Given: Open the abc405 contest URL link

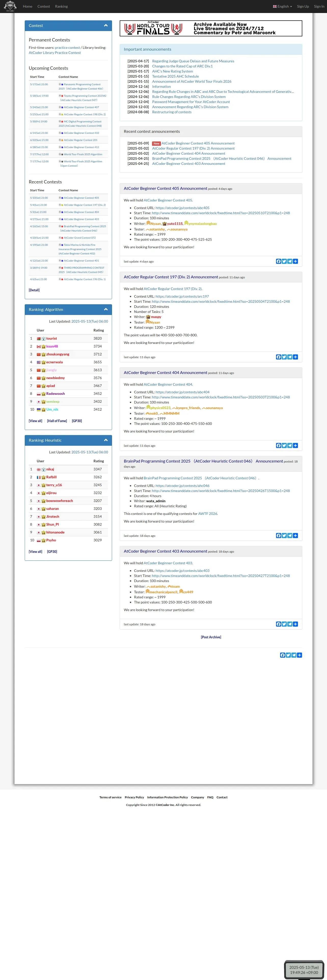Looking at the screenshot, I should 182,208.
